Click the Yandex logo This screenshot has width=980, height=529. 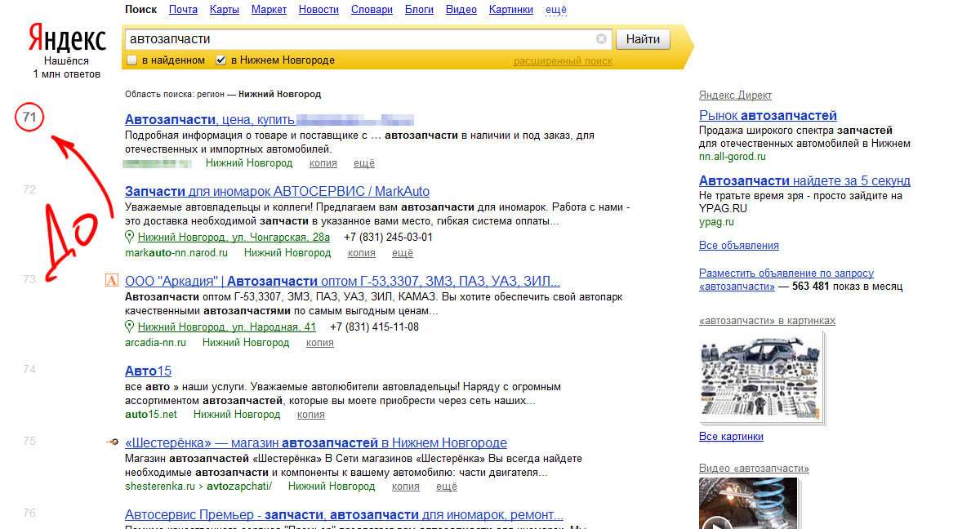click(x=67, y=38)
